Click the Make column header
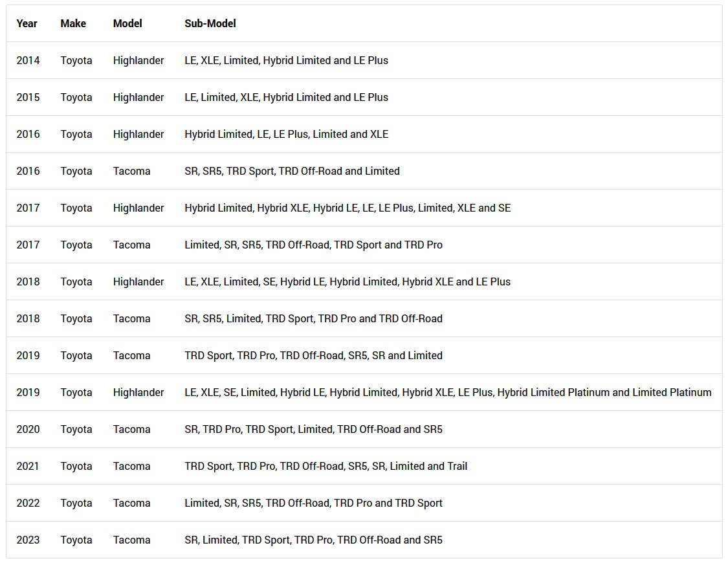 point(73,23)
